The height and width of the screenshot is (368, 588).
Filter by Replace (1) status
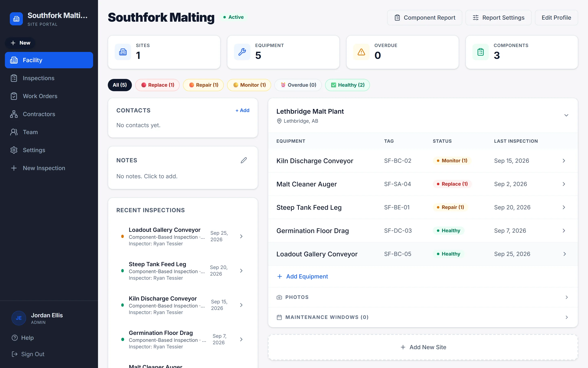pyautogui.click(x=157, y=85)
